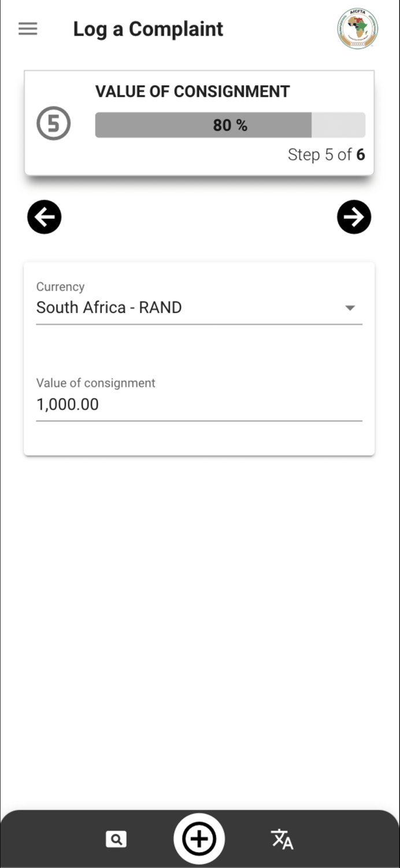The height and width of the screenshot is (868, 400).
Task: Tap the forward arrow to next step
Action: pos(354,217)
